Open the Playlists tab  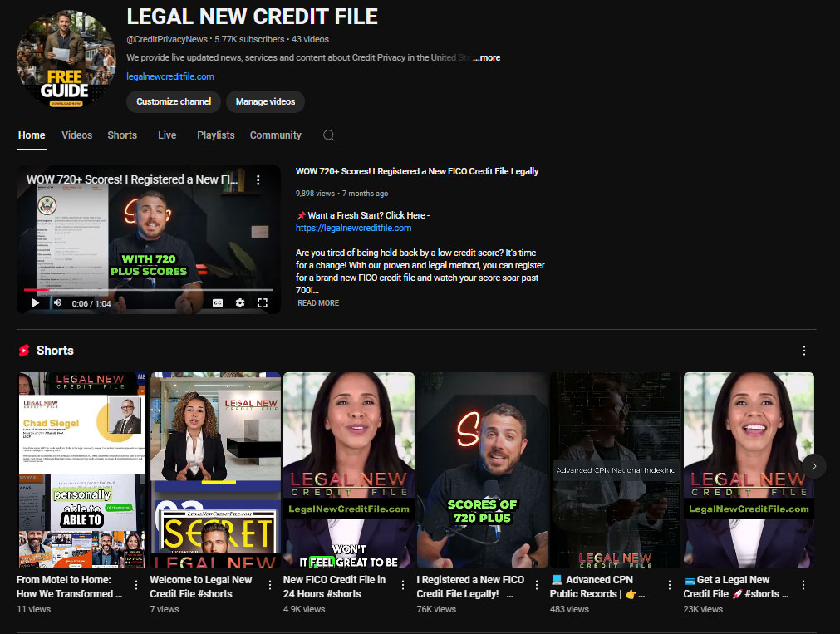(x=215, y=135)
